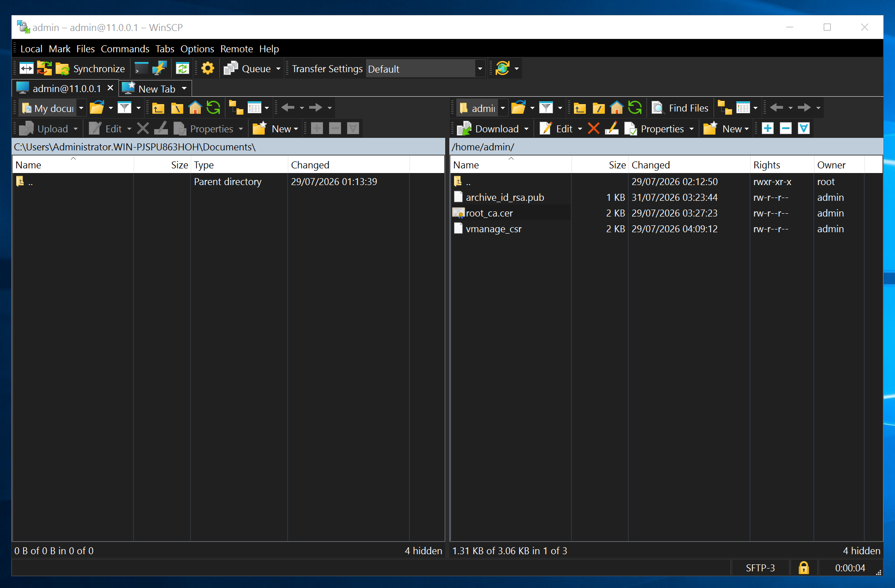This screenshot has height=588, width=895.
Task: Open the terminal console icon
Action: 141,68
